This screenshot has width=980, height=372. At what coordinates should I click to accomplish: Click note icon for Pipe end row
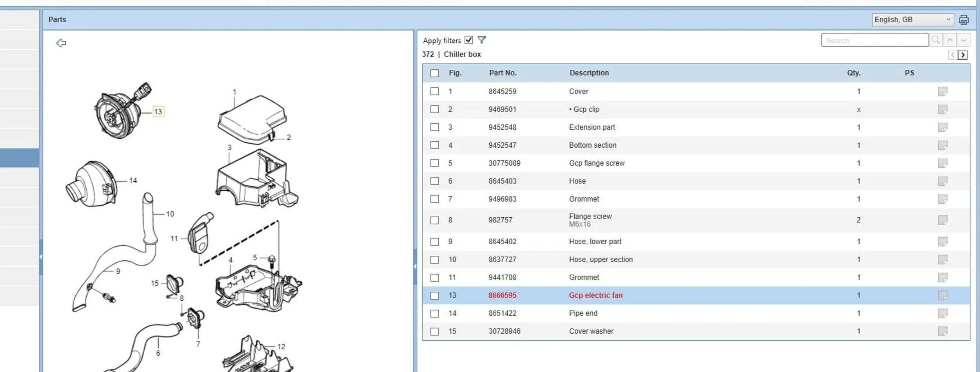coord(942,313)
